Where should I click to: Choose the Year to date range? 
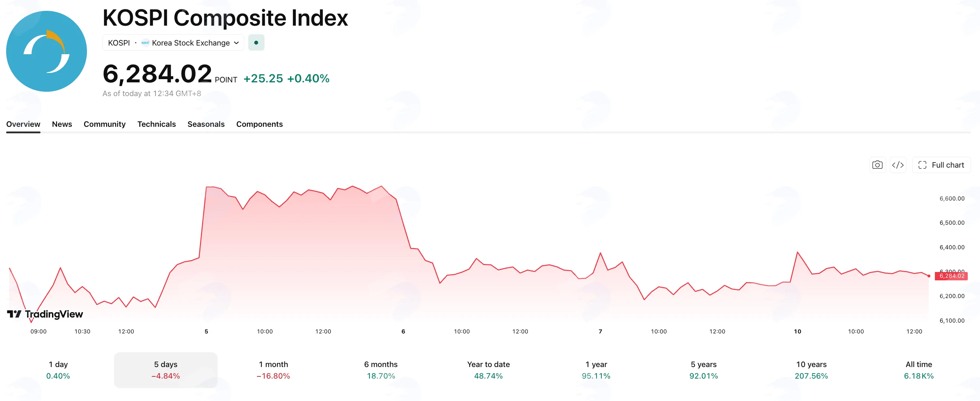tap(489, 370)
